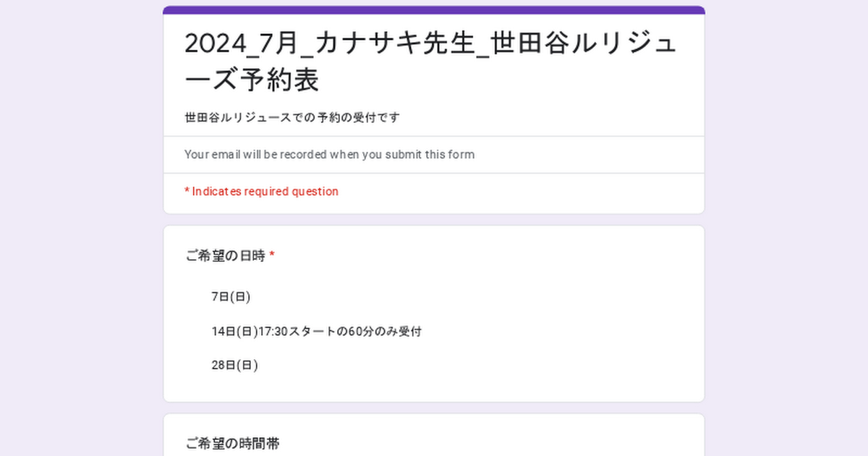The image size is (868, 456).
Task: Choose 14日(日)17:30スタートの60分のみ受付 option
Action: pyautogui.click(x=316, y=332)
